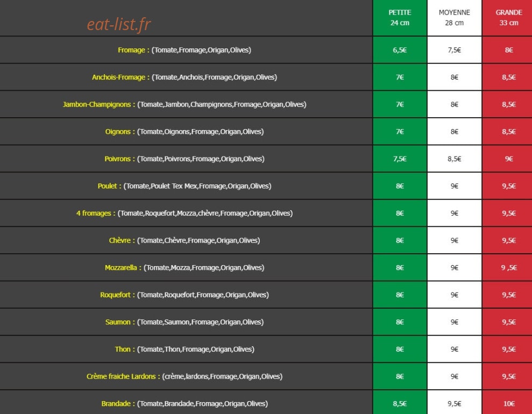Click the Mozzarella grande 9,5€ price
The image size is (532, 414).
point(508,268)
